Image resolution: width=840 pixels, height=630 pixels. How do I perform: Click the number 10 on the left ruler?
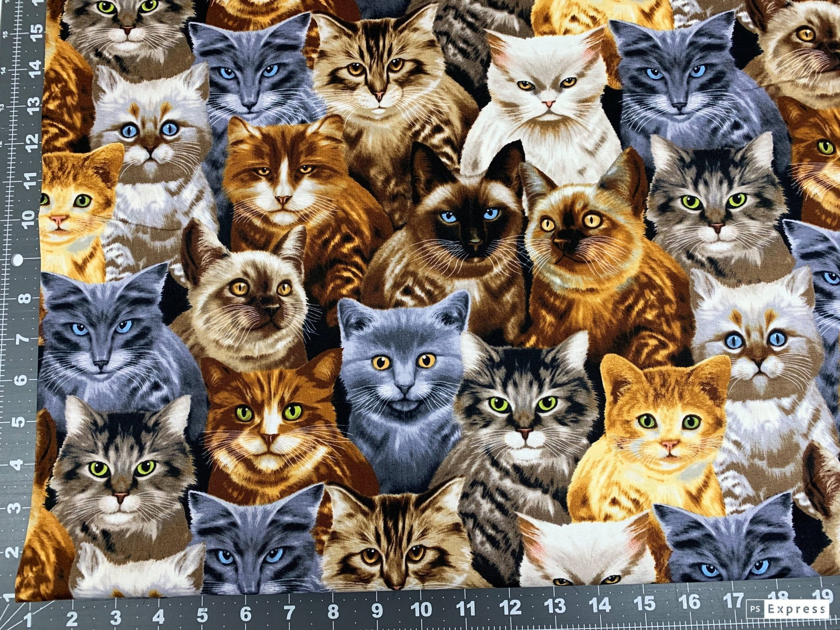(29, 219)
